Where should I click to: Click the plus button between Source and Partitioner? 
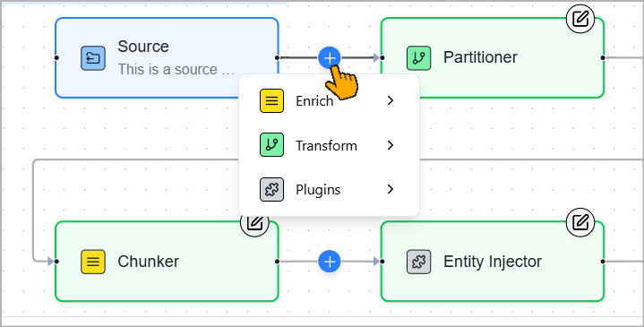tap(330, 58)
